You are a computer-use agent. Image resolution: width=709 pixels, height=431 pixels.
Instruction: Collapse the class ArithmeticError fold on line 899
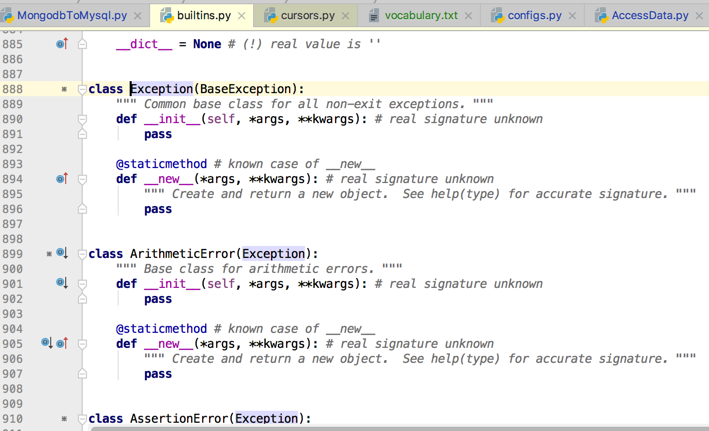[82, 254]
